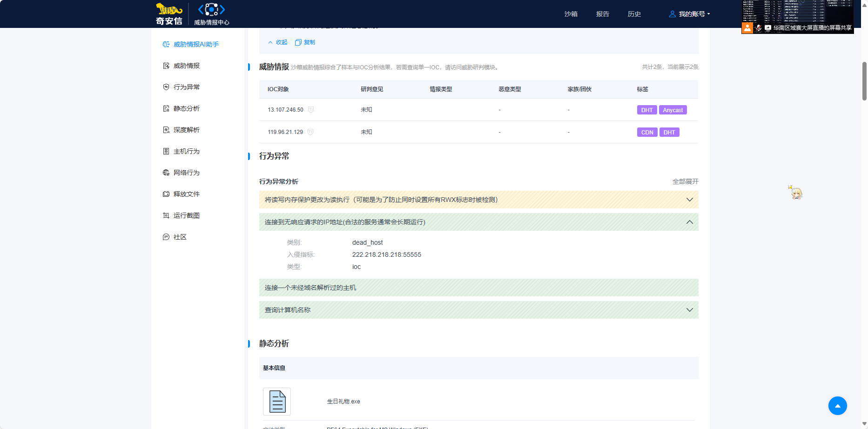Image resolution: width=868 pixels, height=429 pixels.
Task: Click the page vertical scrollbar thumb
Action: click(x=864, y=81)
